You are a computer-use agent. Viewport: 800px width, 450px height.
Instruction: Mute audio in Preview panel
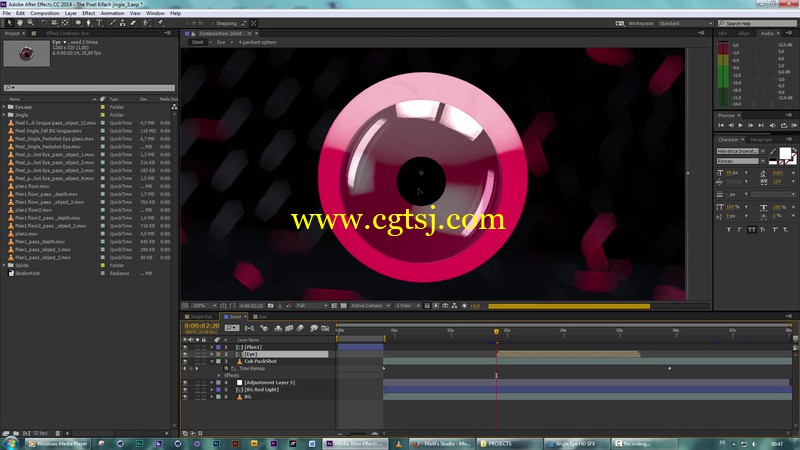pos(772,126)
